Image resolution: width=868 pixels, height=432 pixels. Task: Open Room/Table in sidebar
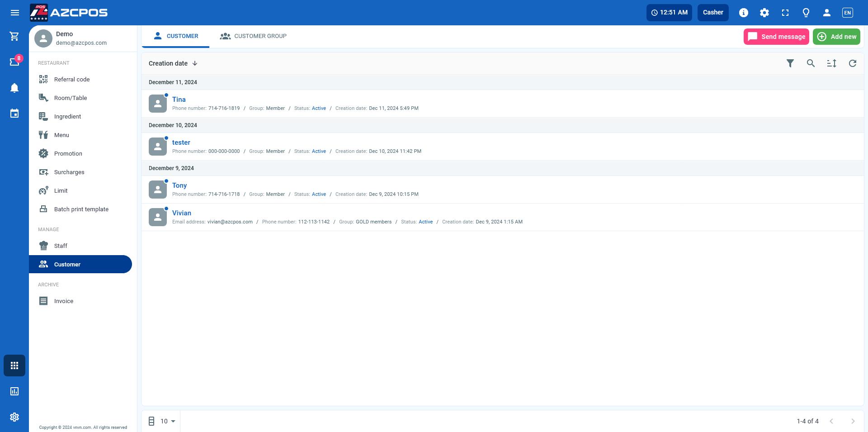click(x=80, y=98)
